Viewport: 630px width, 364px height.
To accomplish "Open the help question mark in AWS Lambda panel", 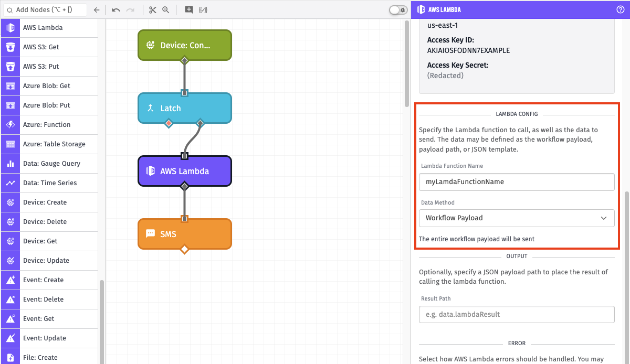I will point(620,9).
